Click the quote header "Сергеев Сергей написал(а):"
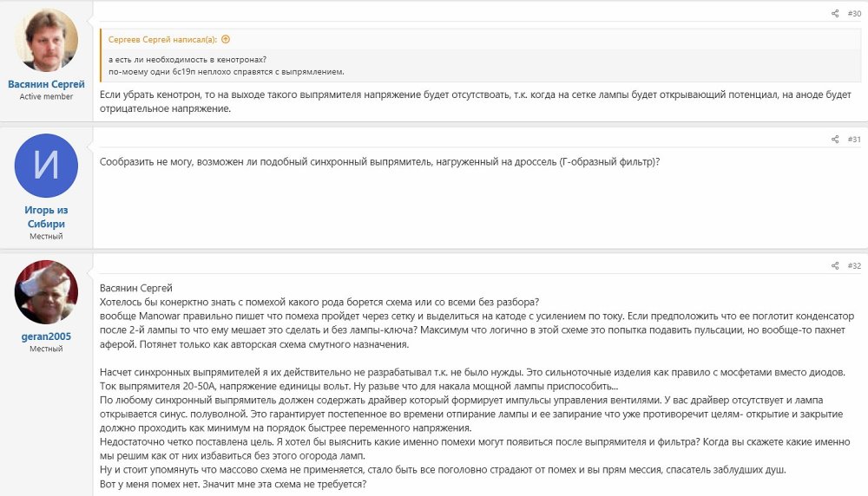 [x=164, y=39]
